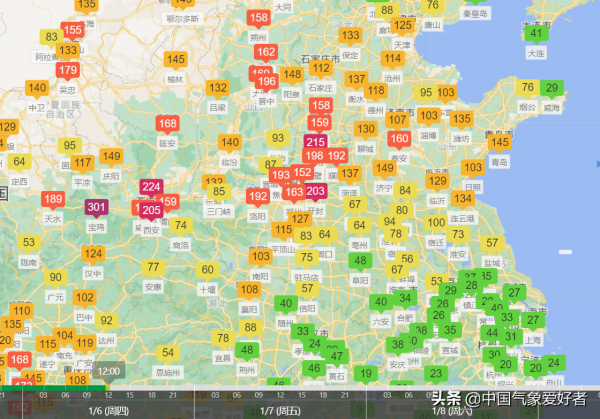600x419 pixels.
Task: Select the 132 marker above 吕梁
Action: pyautogui.click(x=218, y=88)
